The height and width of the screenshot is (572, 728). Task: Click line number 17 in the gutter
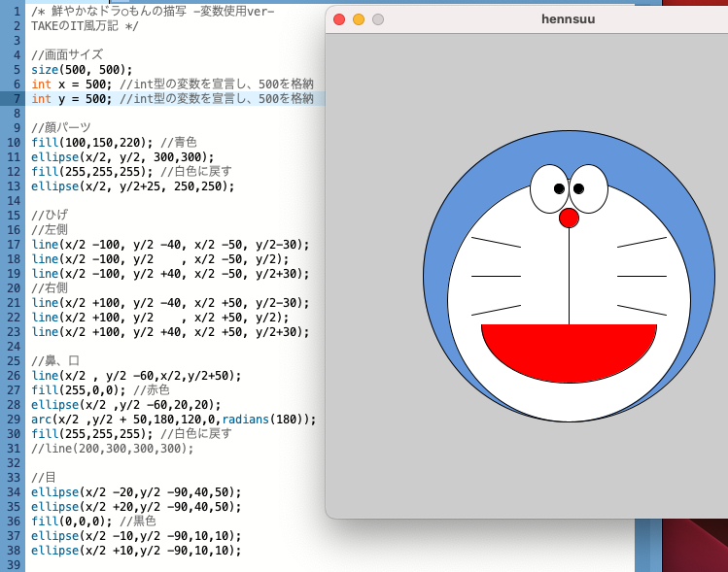coord(14,245)
